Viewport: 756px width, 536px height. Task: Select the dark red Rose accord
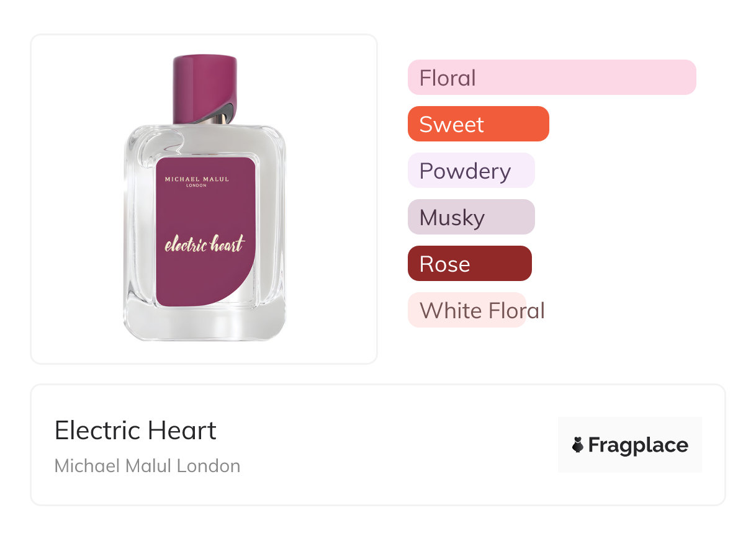469,264
